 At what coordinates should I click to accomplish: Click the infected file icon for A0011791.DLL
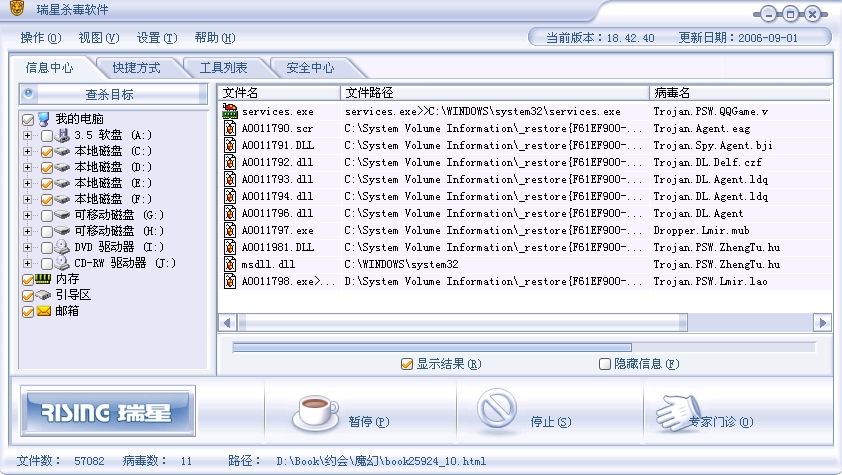(x=230, y=145)
